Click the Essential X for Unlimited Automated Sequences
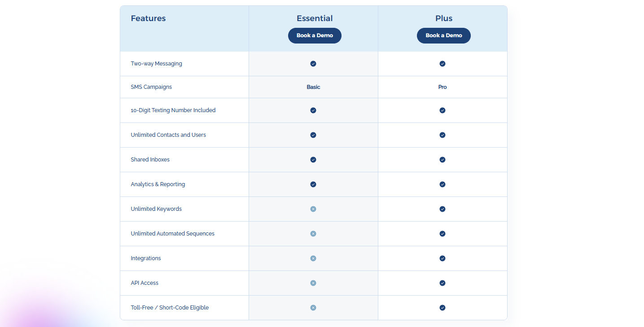 click(313, 233)
